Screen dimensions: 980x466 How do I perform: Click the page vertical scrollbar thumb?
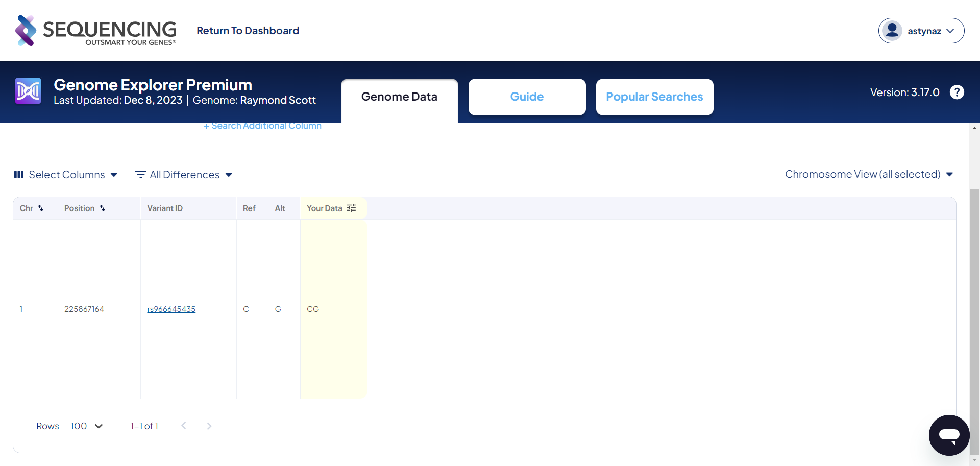click(x=974, y=321)
